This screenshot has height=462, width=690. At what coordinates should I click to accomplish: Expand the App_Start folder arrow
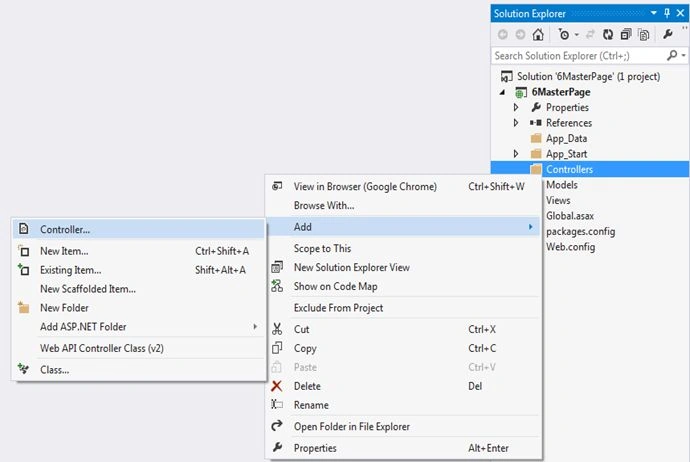[516, 154]
